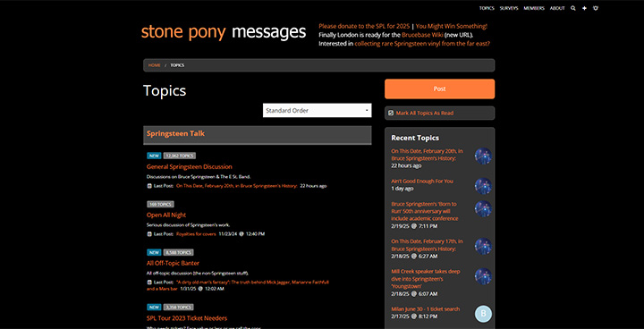
Task: Click the 8,588 Topics badge
Action: coord(178,252)
